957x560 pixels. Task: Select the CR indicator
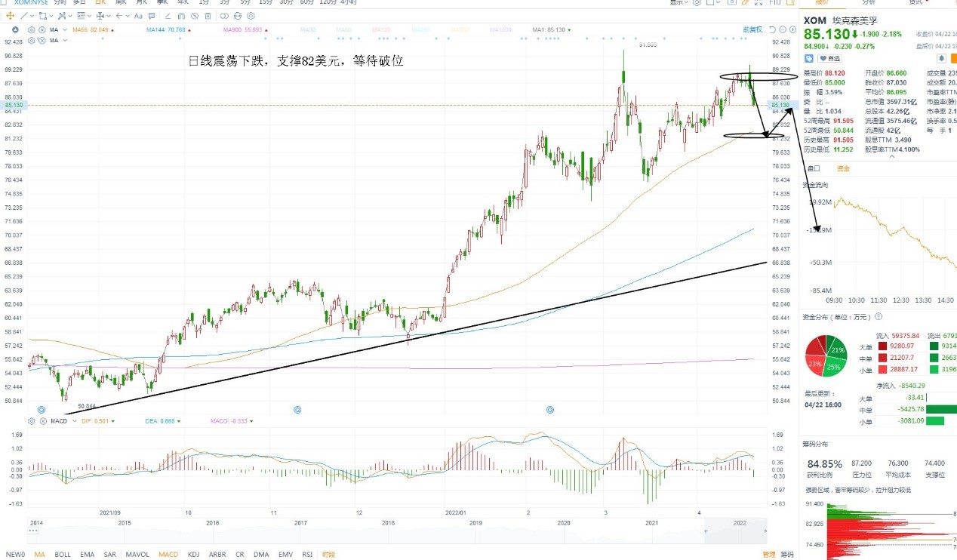[x=239, y=554]
